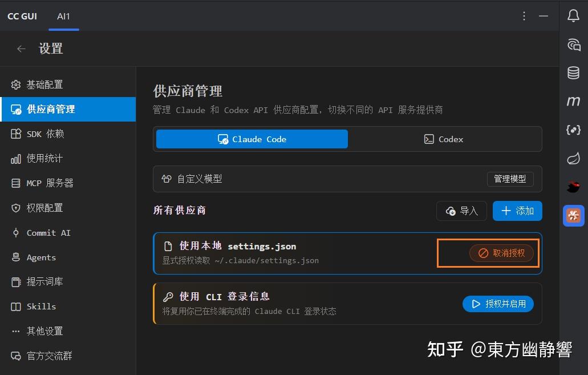Click the model icon beside 自定义模型
The width and height of the screenshot is (588, 375).
click(167, 179)
